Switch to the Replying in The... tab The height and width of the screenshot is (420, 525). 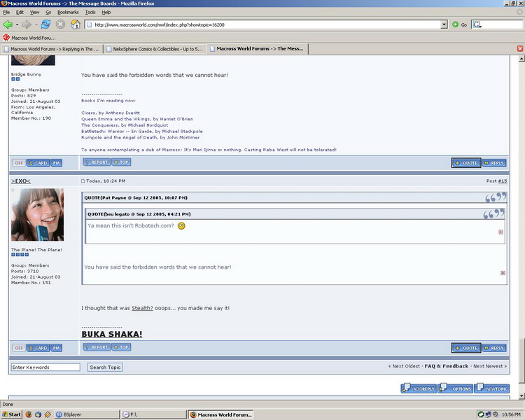click(x=52, y=49)
